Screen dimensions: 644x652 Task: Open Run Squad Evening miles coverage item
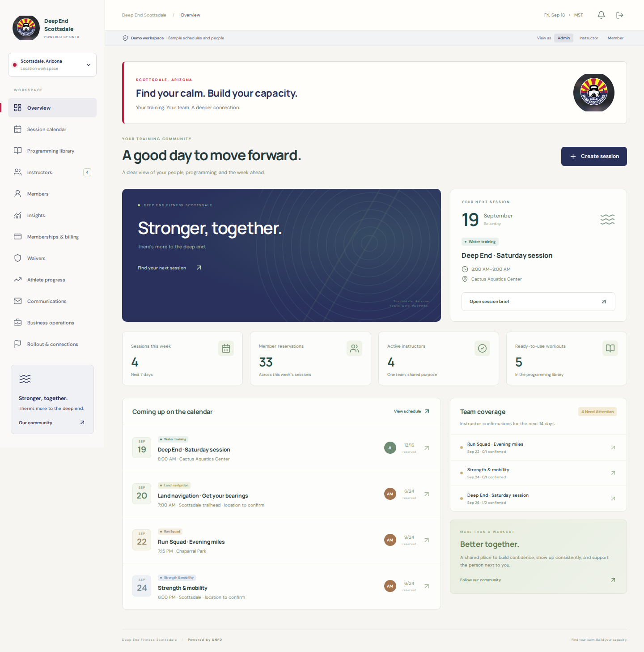(x=538, y=447)
